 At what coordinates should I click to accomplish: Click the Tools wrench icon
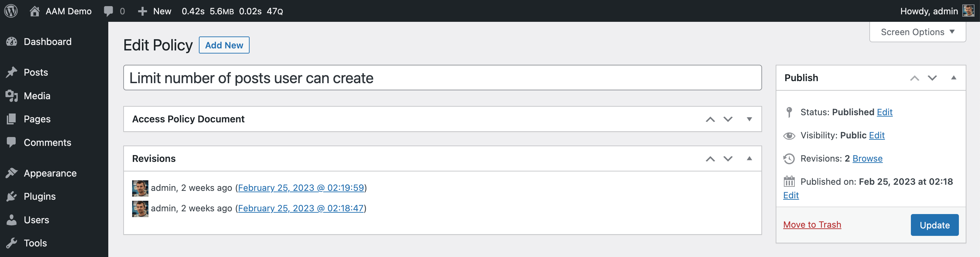[12, 243]
